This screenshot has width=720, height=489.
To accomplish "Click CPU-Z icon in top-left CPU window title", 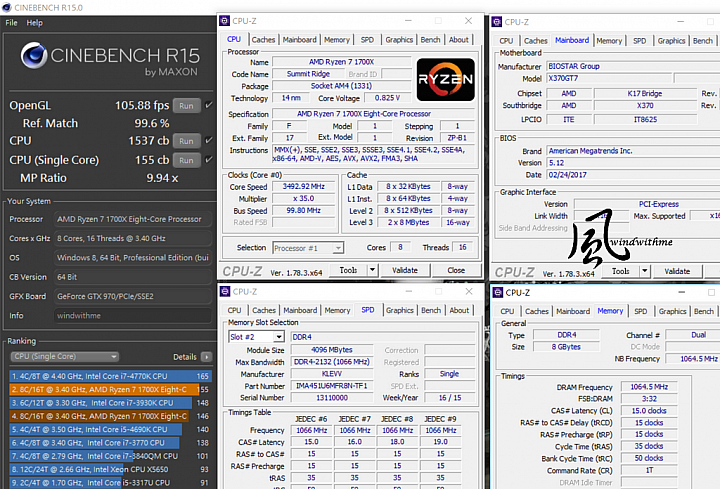I will [225, 21].
